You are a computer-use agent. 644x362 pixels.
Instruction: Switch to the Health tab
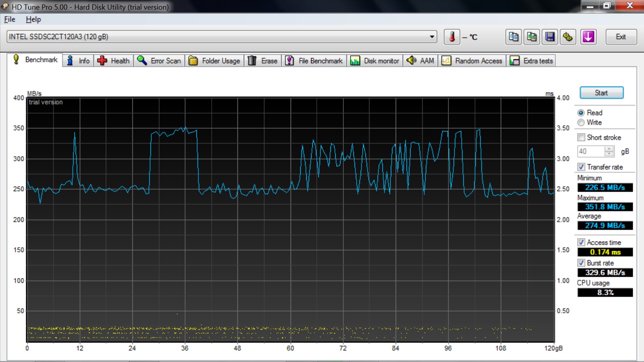pos(114,61)
